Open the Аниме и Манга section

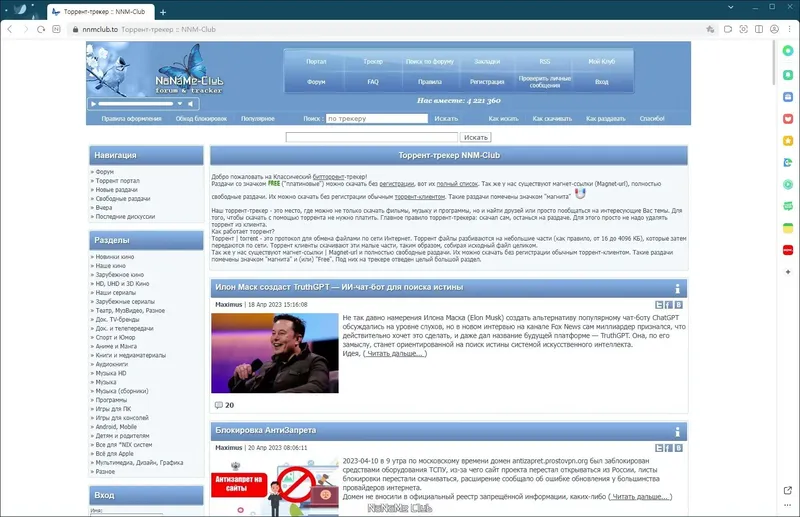(116, 346)
